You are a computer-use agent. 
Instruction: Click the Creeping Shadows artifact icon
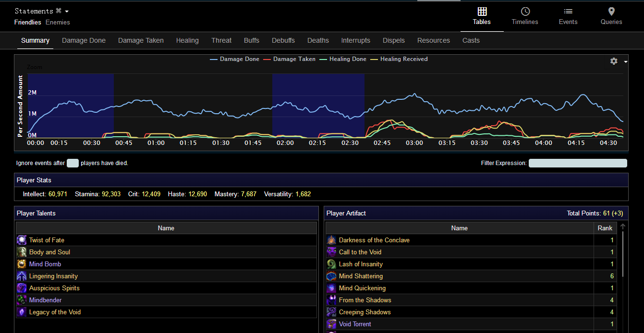[331, 312]
